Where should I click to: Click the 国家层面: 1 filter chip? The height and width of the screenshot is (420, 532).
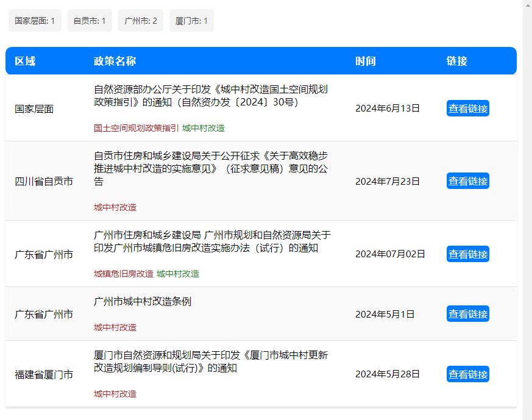[x=35, y=21]
